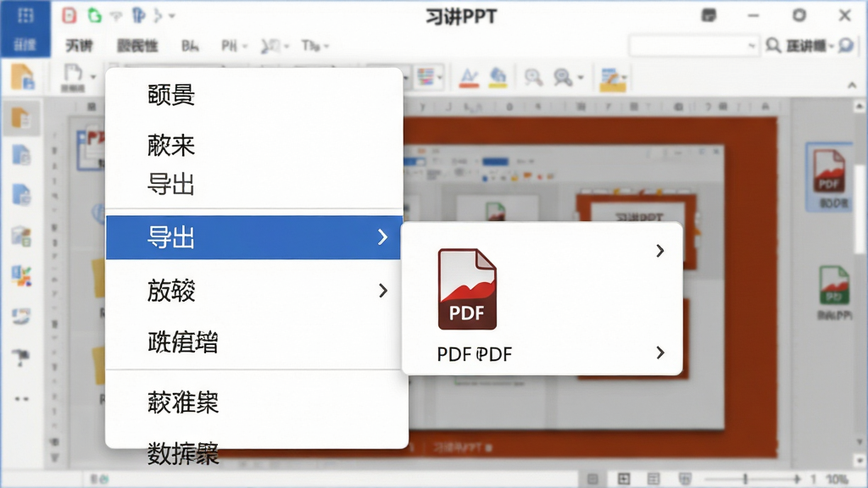This screenshot has height=488, width=868.
Task: Select the first ribbon tab after the app button
Action: (79, 46)
